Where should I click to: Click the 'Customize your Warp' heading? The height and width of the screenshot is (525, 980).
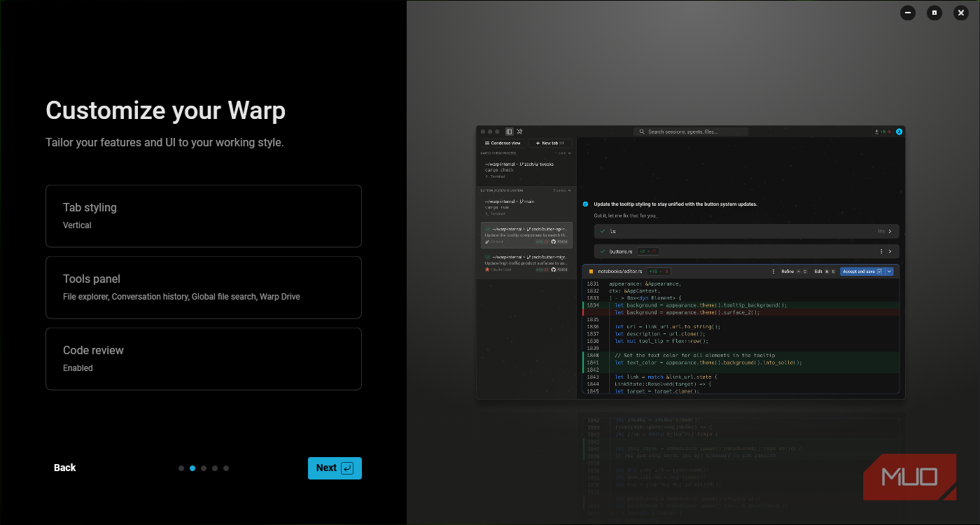tap(166, 111)
